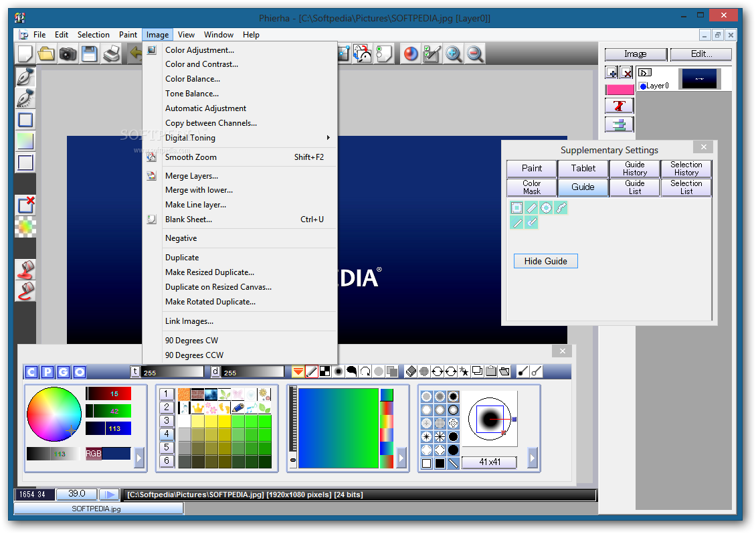Open the Color Mask tab
The width and height of the screenshot is (756, 534).
[x=531, y=187]
